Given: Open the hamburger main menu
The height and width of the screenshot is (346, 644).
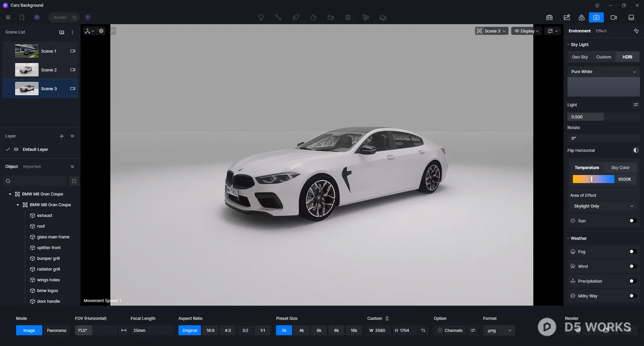Looking at the screenshot, I should click(8, 17).
